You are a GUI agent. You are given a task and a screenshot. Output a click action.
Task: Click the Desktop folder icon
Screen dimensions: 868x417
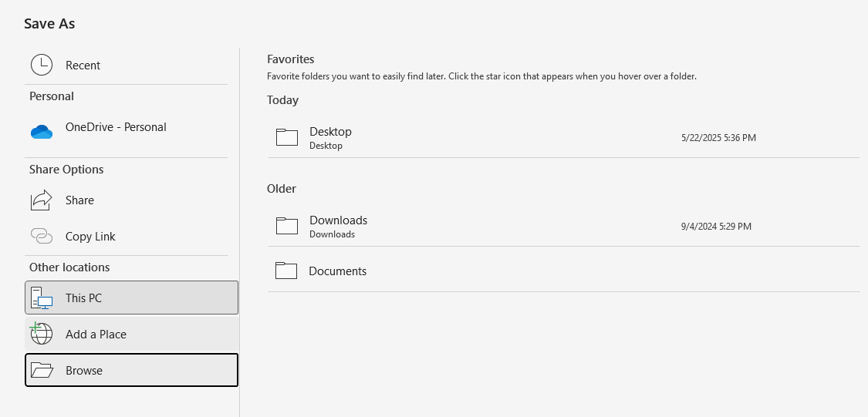(287, 137)
